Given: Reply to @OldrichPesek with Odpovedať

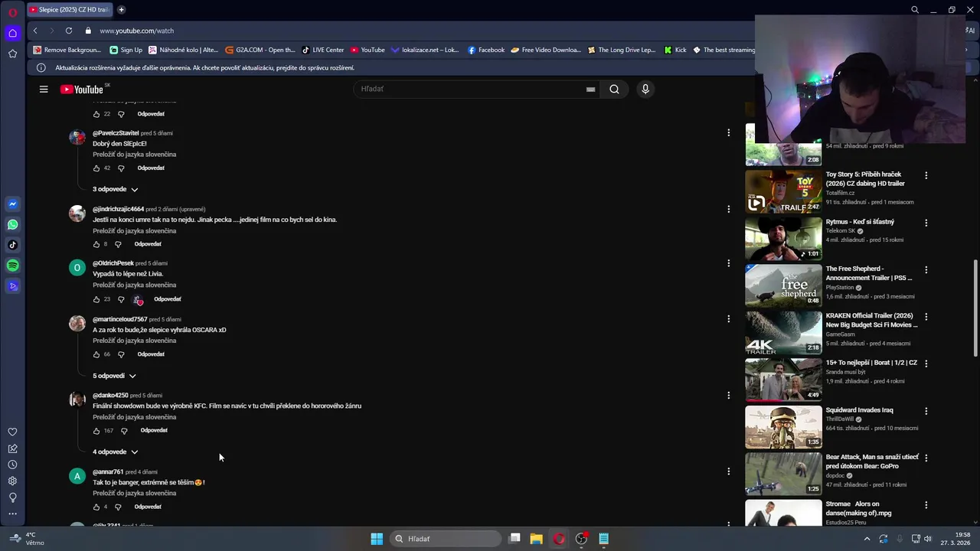Looking at the screenshot, I should pos(168,299).
